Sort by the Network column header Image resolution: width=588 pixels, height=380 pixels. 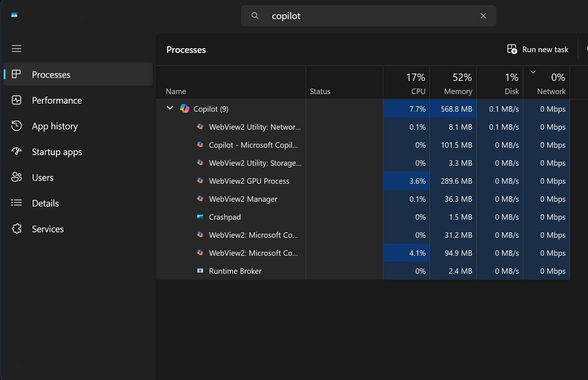pos(546,83)
